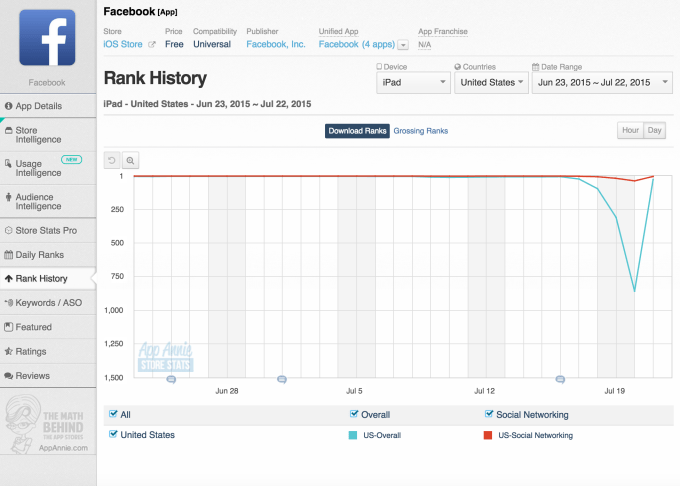Click the Facebook app icon

(x=47, y=38)
